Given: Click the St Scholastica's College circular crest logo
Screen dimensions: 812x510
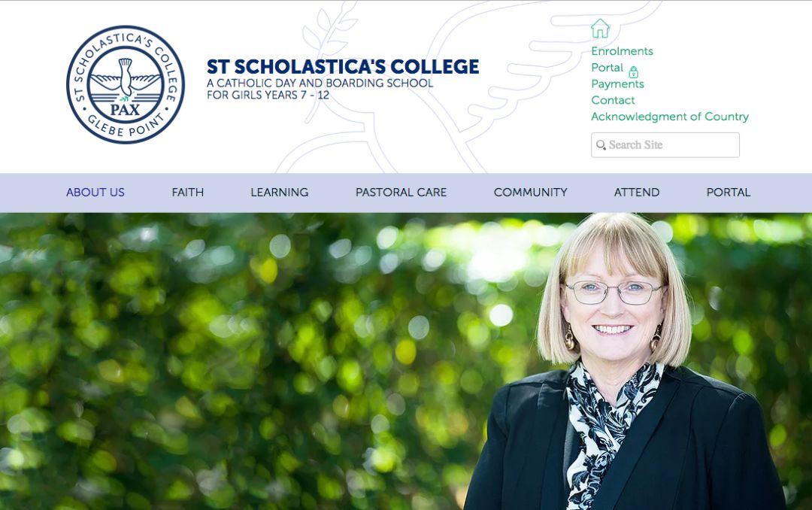Looking at the screenshot, I should pos(126,84).
